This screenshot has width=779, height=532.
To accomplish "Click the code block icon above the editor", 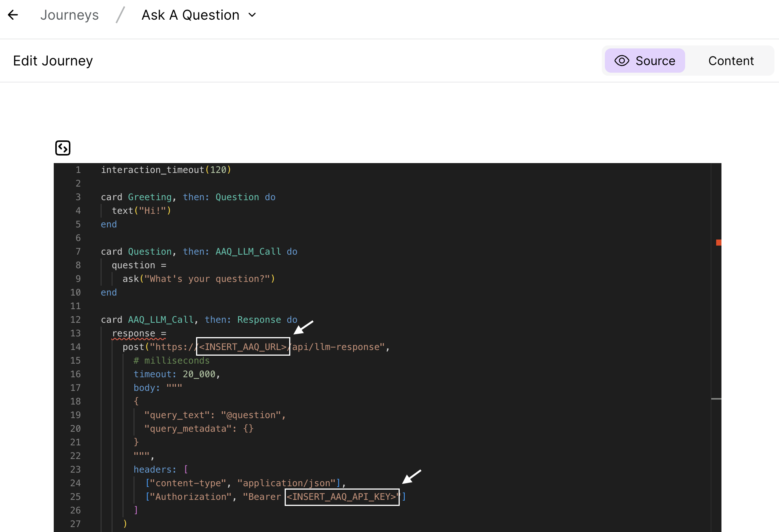I will point(63,148).
